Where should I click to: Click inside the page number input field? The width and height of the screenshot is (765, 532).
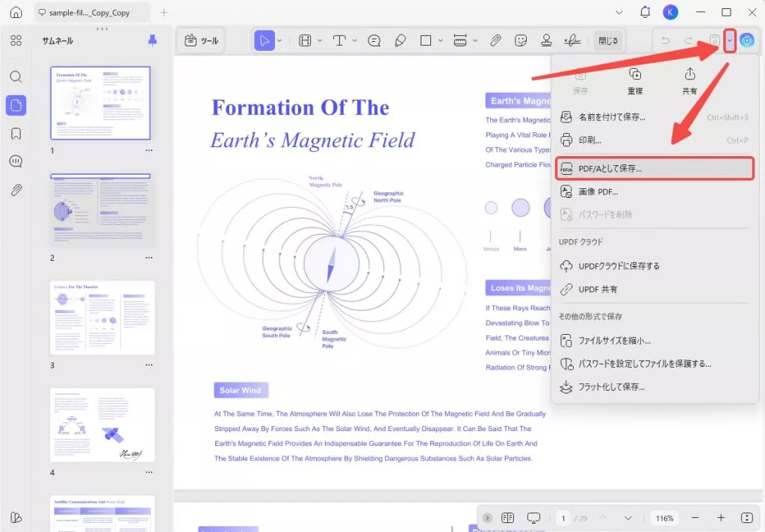(x=563, y=517)
